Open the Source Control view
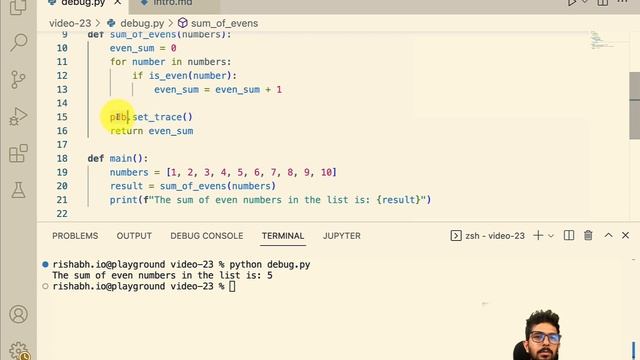The height and width of the screenshot is (360, 640). 18,80
